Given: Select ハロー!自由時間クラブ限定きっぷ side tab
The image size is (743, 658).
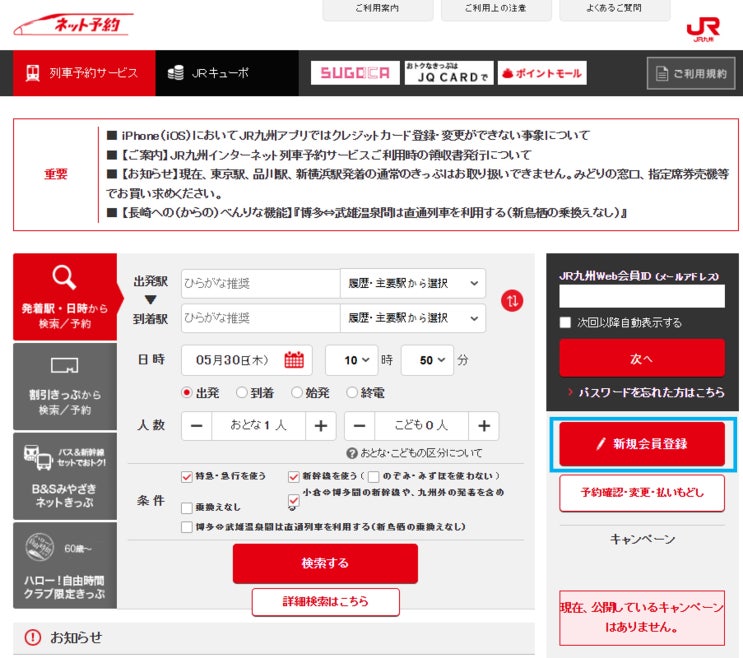Looking at the screenshot, I should pos(65,566).
